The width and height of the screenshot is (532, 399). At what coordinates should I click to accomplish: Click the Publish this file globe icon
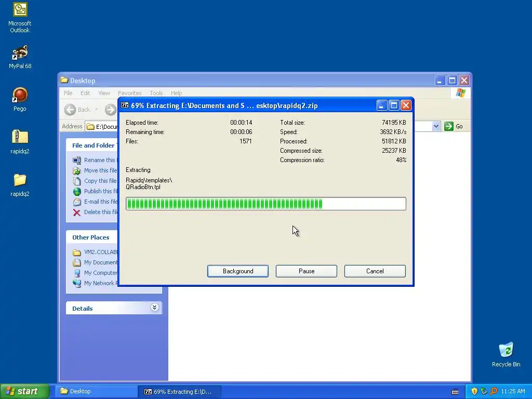77,191
